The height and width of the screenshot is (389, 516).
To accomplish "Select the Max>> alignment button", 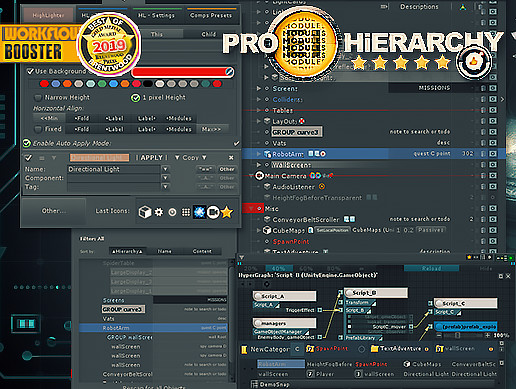I will [212, 129].
